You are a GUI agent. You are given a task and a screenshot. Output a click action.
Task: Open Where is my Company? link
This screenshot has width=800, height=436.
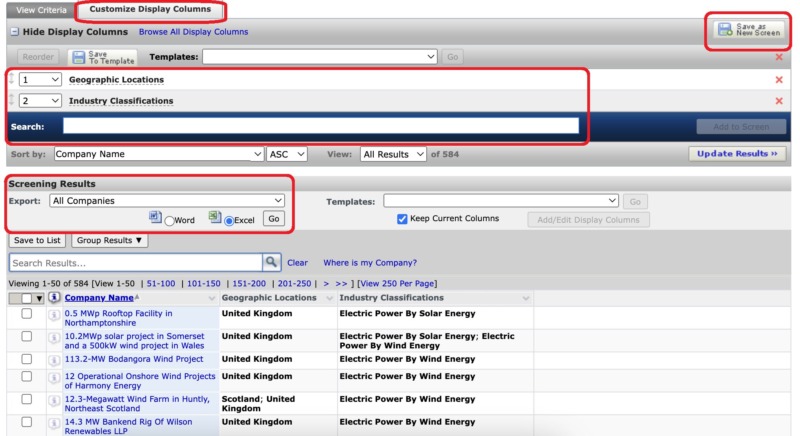tap(370, 263)
